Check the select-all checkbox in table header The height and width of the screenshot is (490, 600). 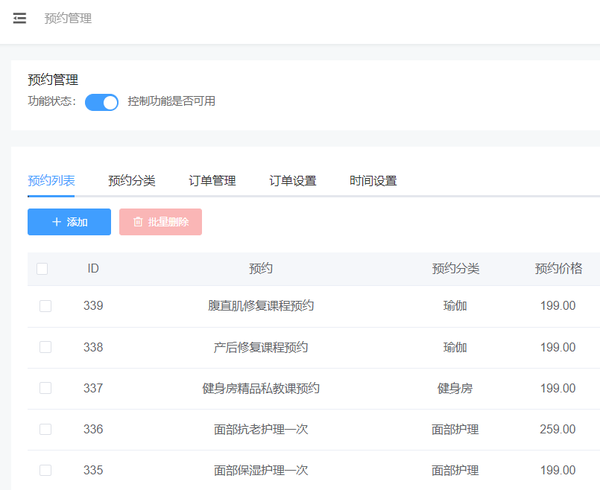click(x=42, y=269)
